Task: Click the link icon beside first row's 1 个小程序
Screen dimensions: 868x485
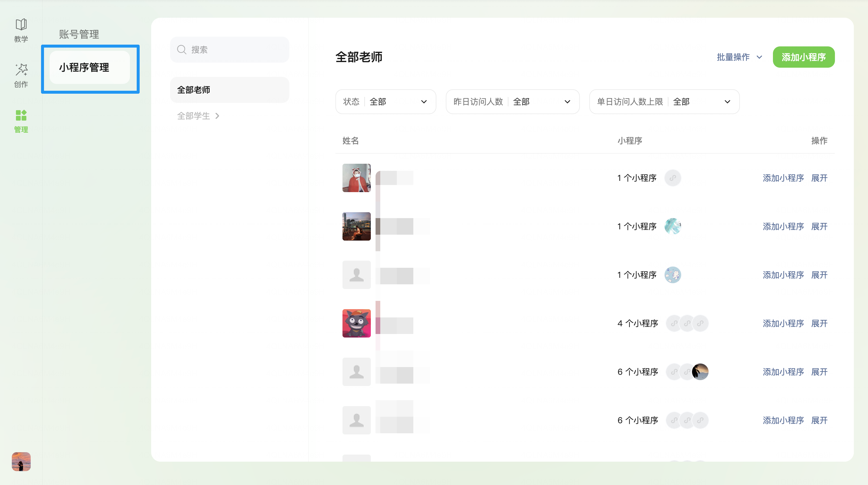Action: click(672, 178)
